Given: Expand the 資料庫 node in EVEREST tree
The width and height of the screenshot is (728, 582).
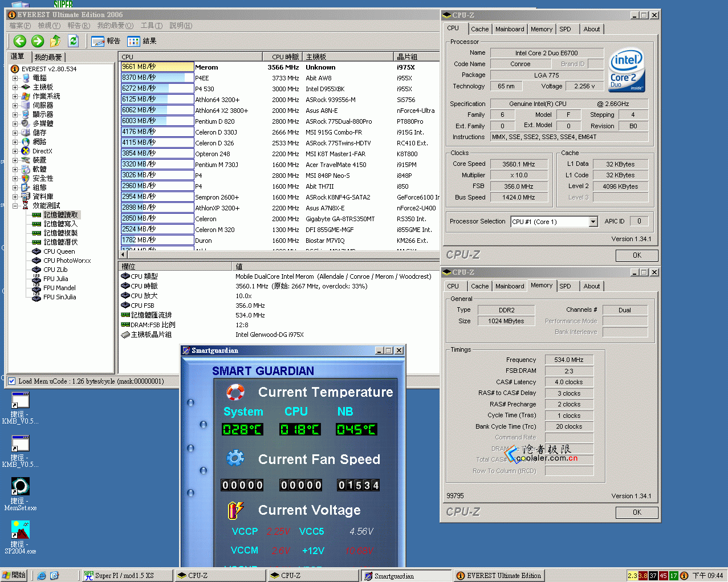Looking at the screenshot, I should [15, 197].
